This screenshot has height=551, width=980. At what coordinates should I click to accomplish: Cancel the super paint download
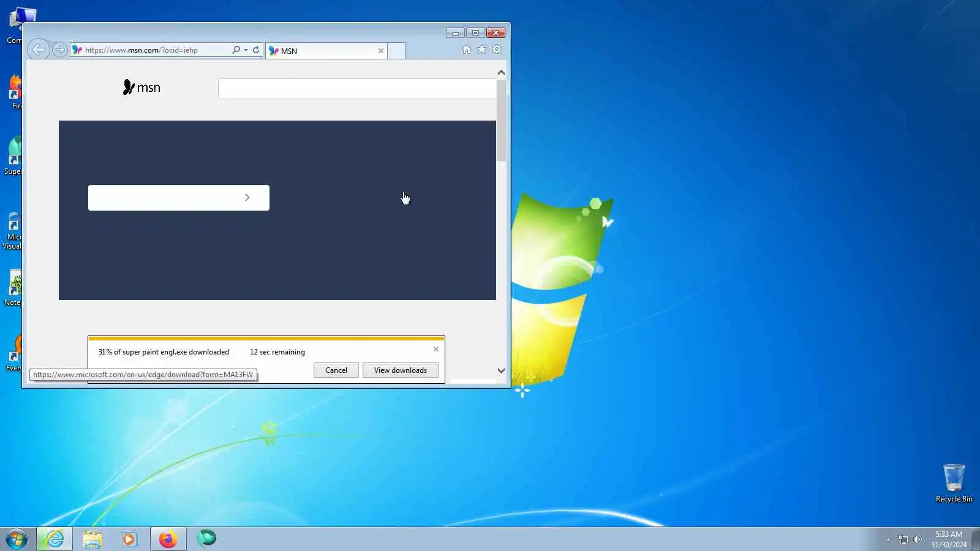tap(336, 370)
